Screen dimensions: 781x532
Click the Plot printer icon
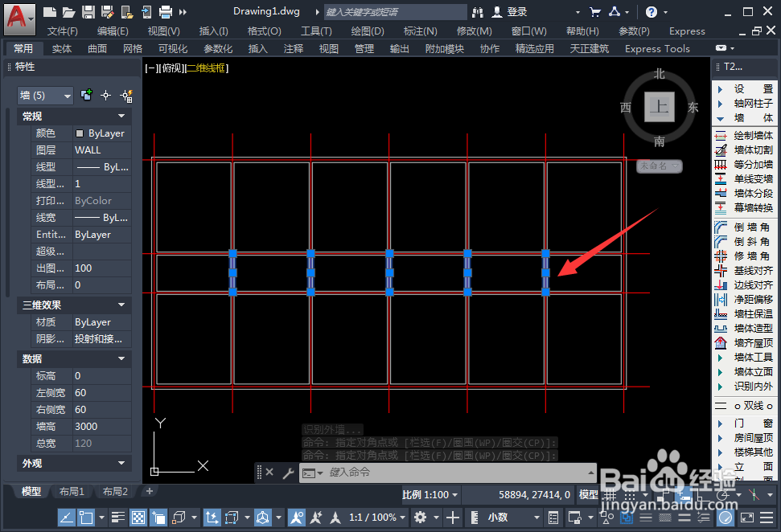click(166, 12)
